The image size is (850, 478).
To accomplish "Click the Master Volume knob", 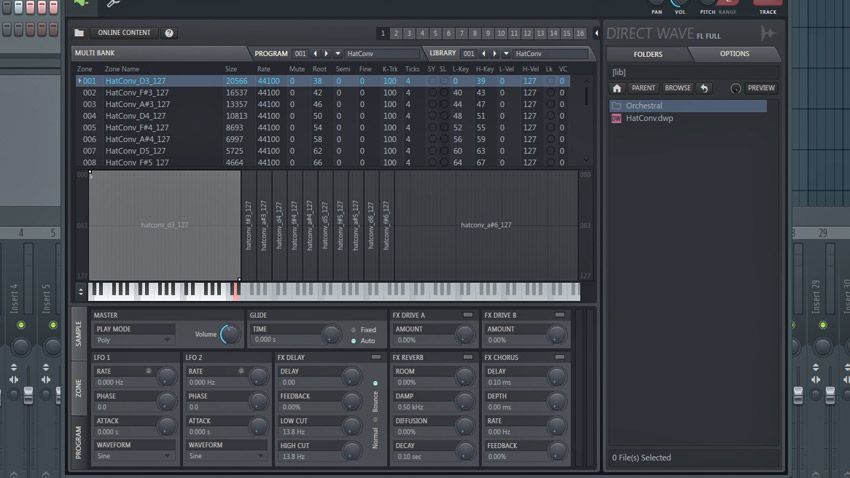I will (x=230, y=335).
